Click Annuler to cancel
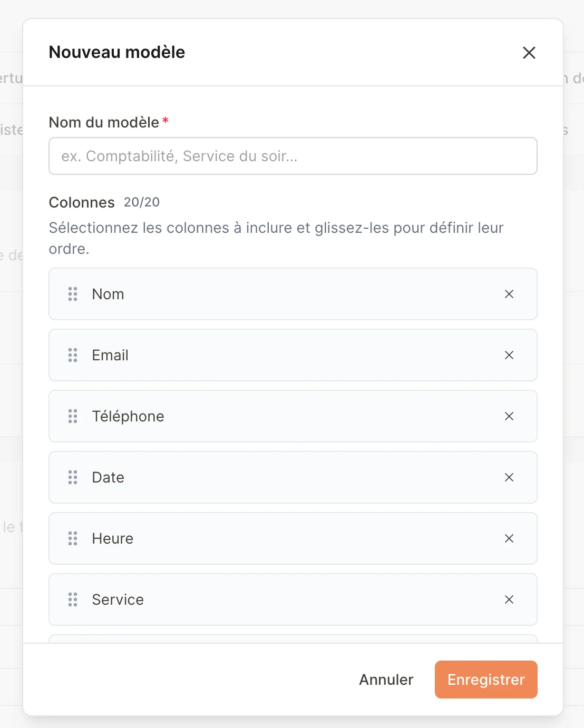The image size is (584, 728). tap(386, 680)
